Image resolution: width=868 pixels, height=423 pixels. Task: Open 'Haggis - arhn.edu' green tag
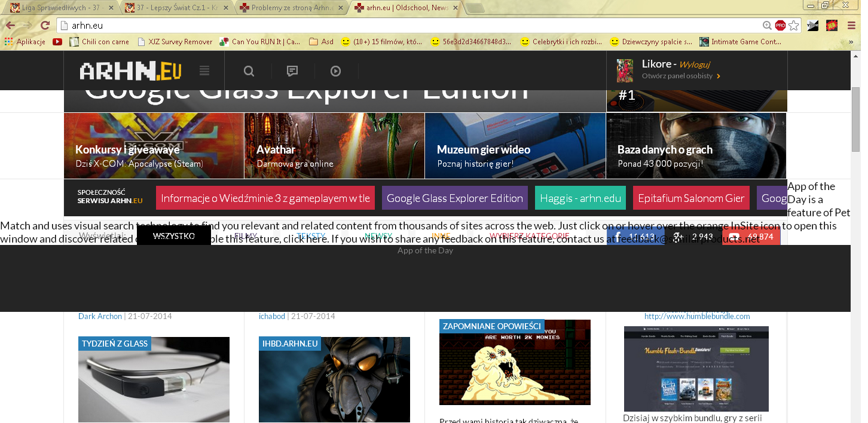pos(580,198)
